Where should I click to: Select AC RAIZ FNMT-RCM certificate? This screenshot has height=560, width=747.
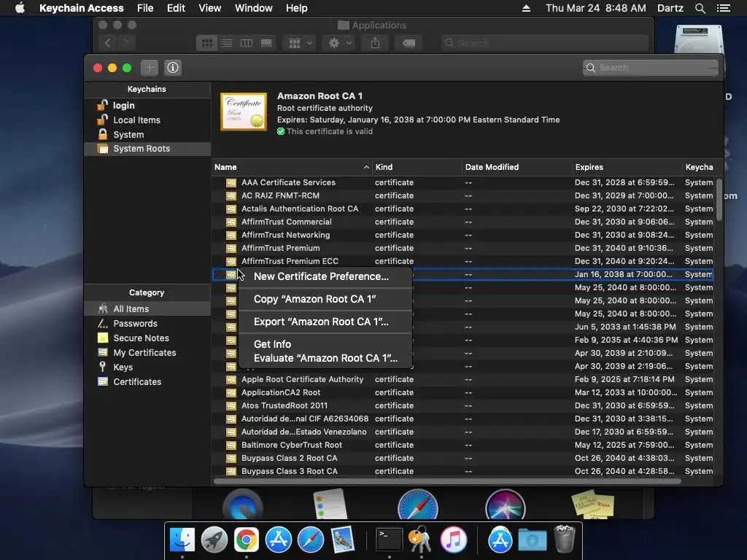(462, 195)
